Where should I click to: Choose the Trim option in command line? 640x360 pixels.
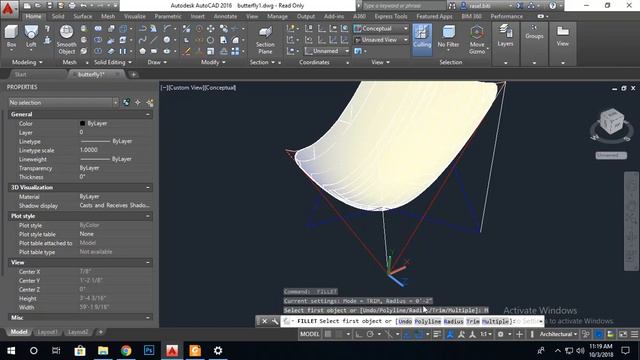(x=473, y=321)
